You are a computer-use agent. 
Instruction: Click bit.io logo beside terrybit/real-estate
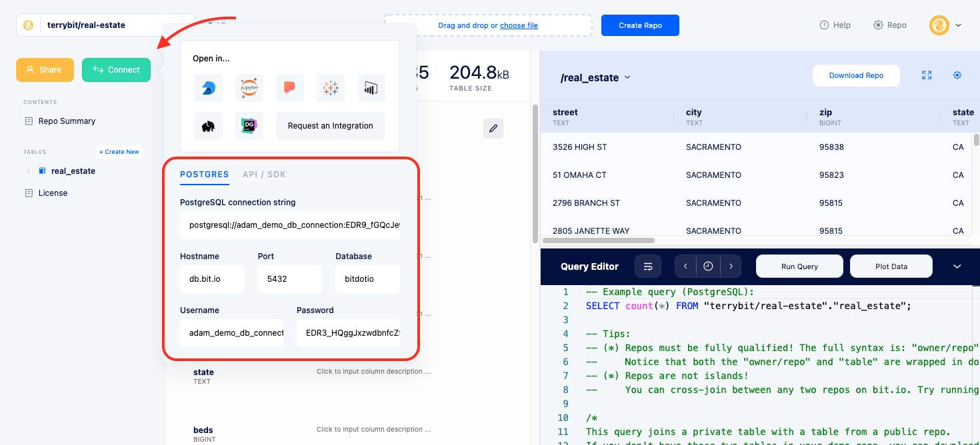[28, 25]
